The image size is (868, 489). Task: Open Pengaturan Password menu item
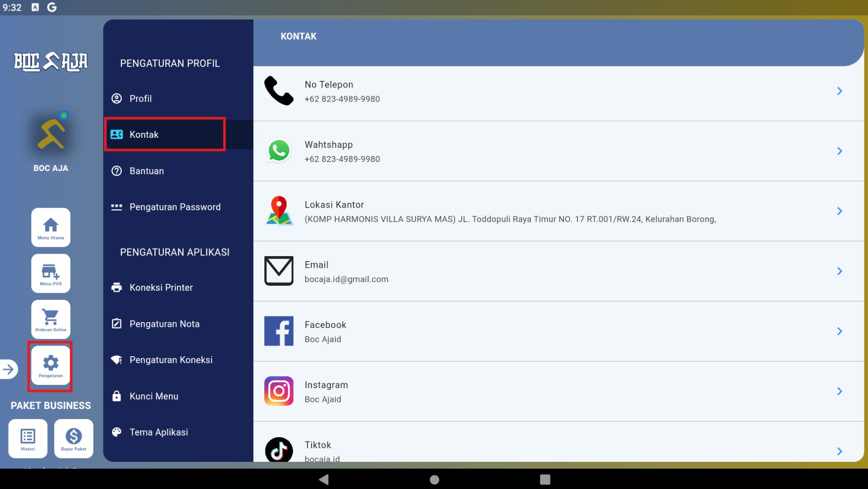pos(178,207)
